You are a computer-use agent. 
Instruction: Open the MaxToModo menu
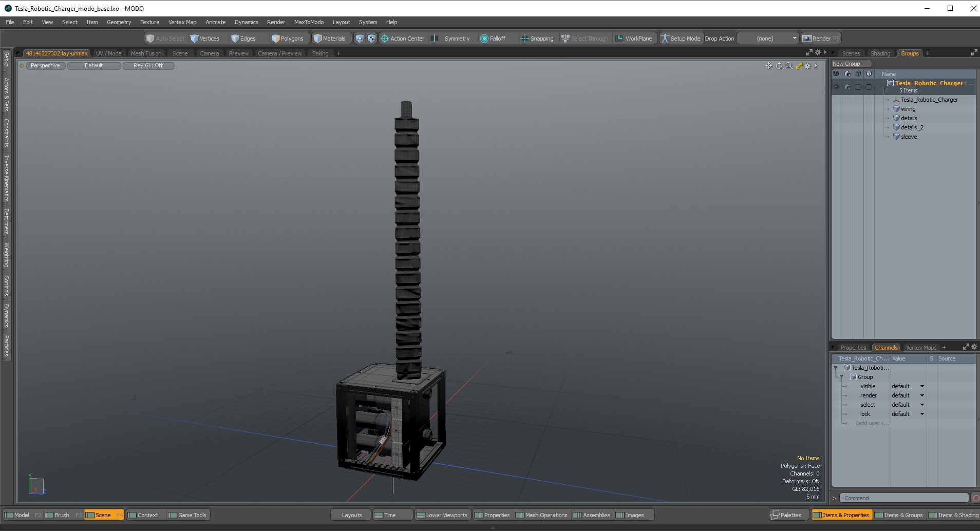click(309, 22)
